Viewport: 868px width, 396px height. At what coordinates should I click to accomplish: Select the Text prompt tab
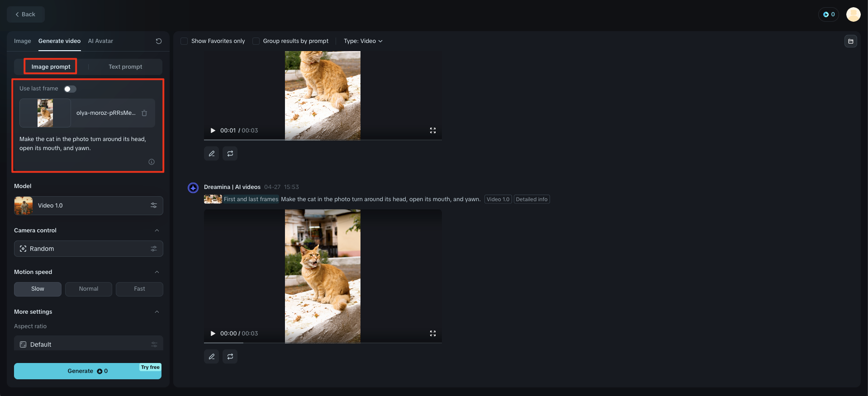125,67
